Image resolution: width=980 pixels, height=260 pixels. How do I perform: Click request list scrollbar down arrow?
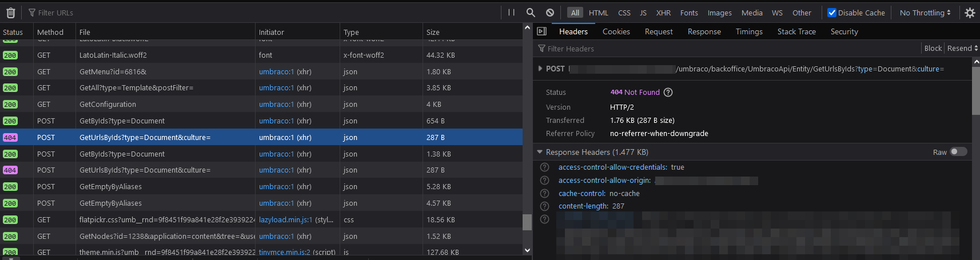point(527,250)
